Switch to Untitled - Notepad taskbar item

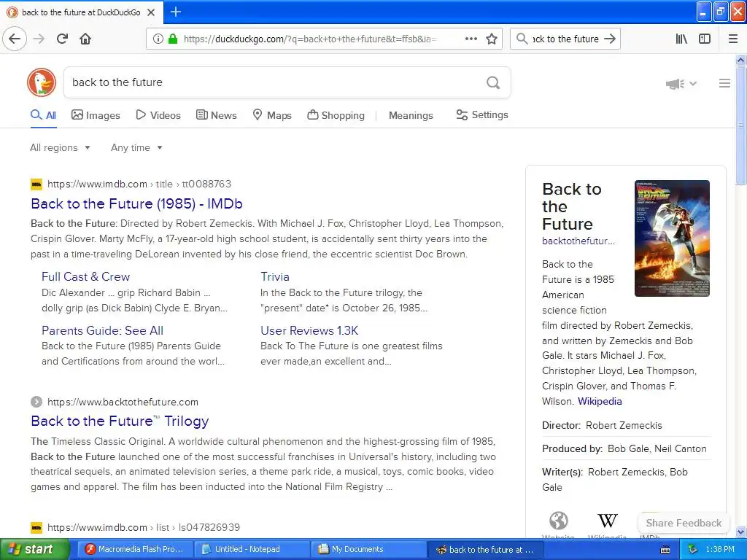coord(252,550)
